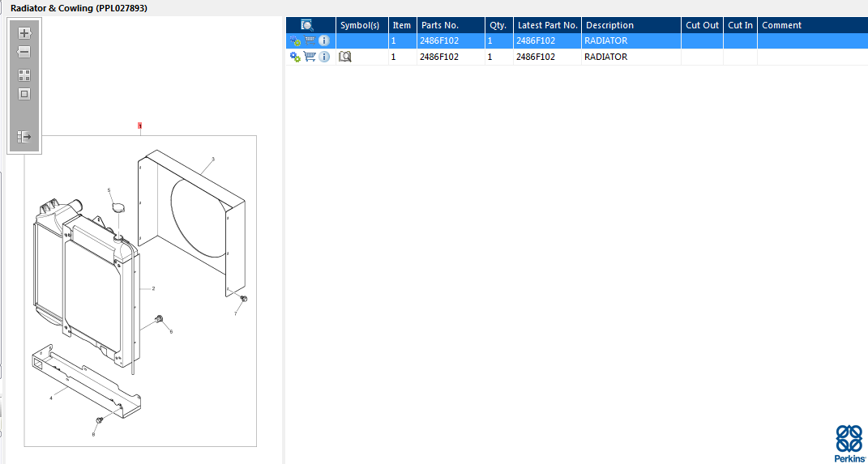Click callout 2 on radiator diagram
The image size is (868, 464).
153,289
